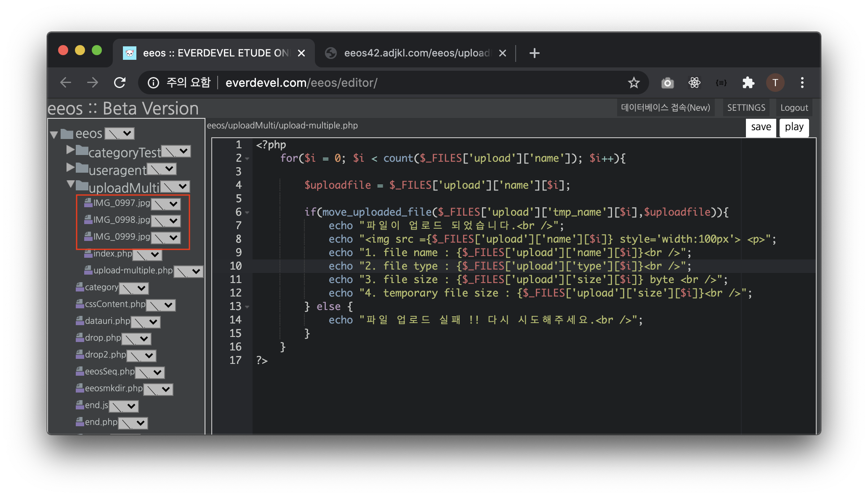This screenshot has height=497, width=868.
Task: Run the file with play button
Action: coord(794,127)
